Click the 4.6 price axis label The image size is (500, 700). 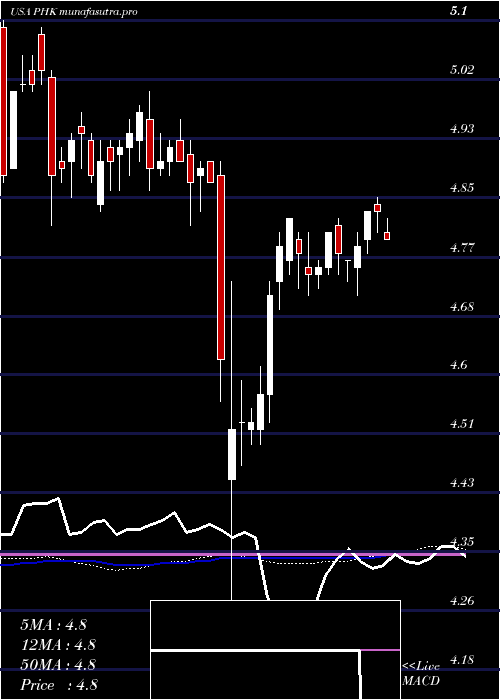[x=459, y=365]
